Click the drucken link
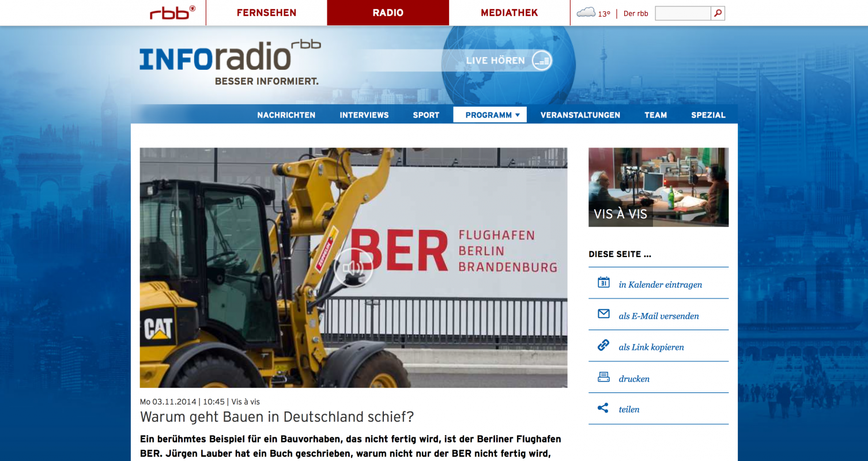 tap(634, 379)
